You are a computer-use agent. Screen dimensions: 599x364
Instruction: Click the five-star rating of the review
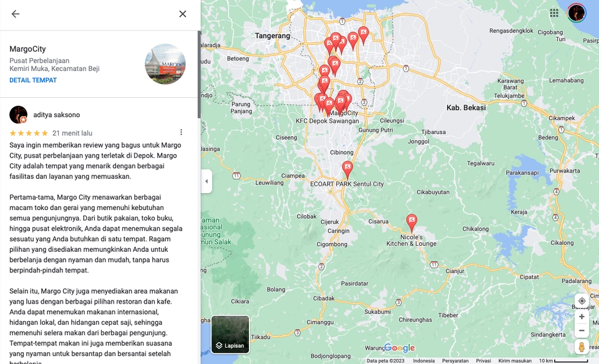(29, 133)
